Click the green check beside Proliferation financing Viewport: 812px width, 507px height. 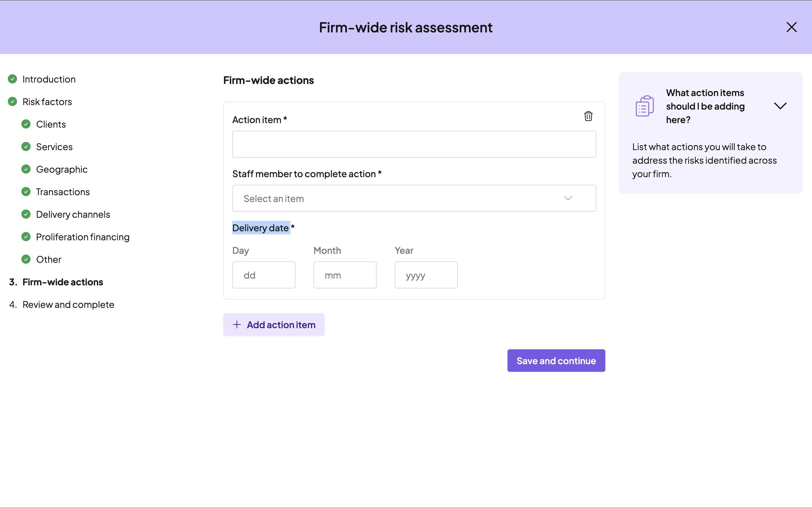click(x=26, y=237)
